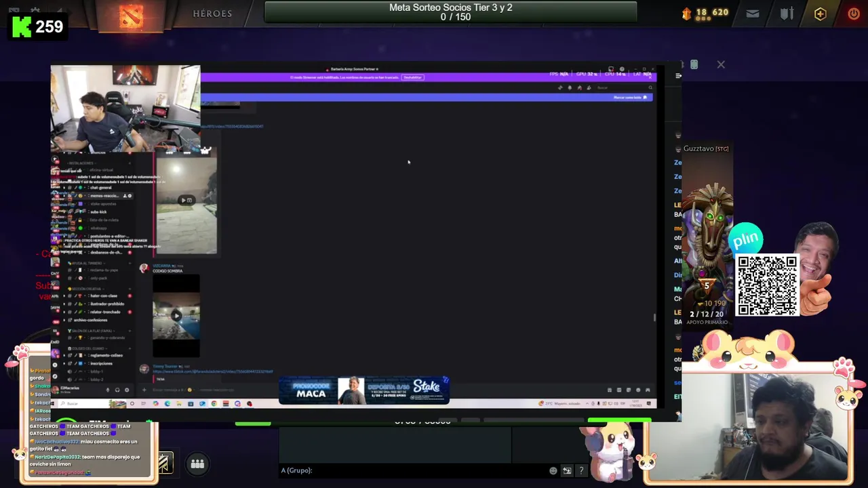Viewport: 868px width, 488px height.
Task: Select memes-reaccio channel in Discord
Action: coord(105,196)
